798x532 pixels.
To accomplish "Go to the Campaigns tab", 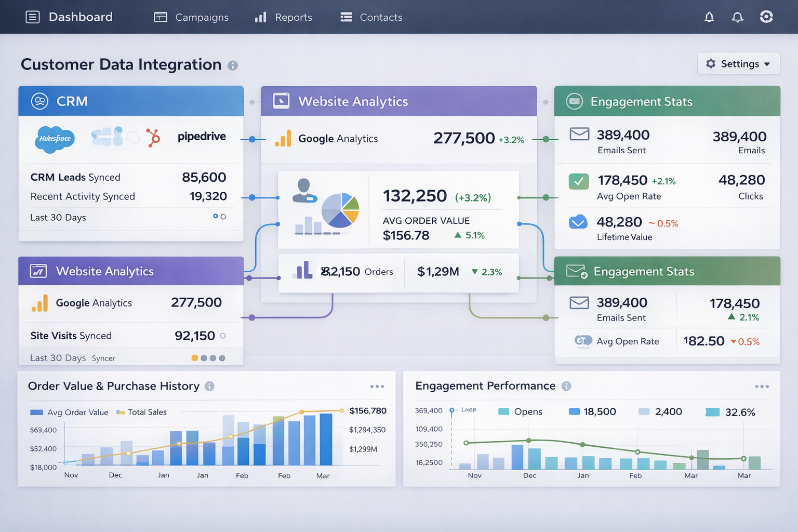I will click(191, 17).
